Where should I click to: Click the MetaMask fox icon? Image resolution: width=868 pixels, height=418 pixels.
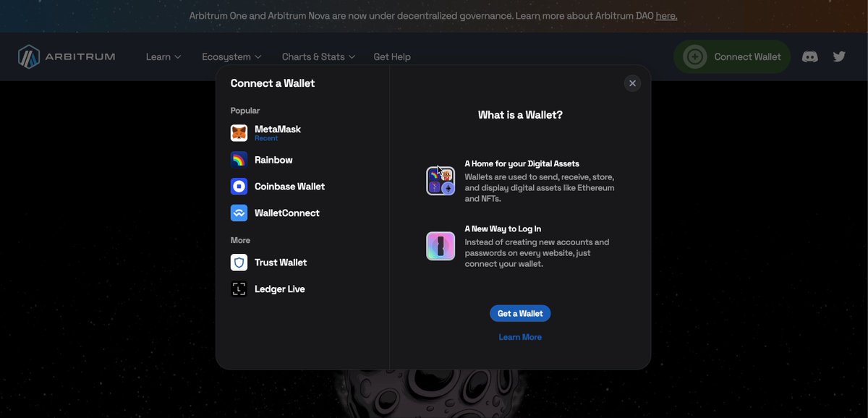coord(239,133)
